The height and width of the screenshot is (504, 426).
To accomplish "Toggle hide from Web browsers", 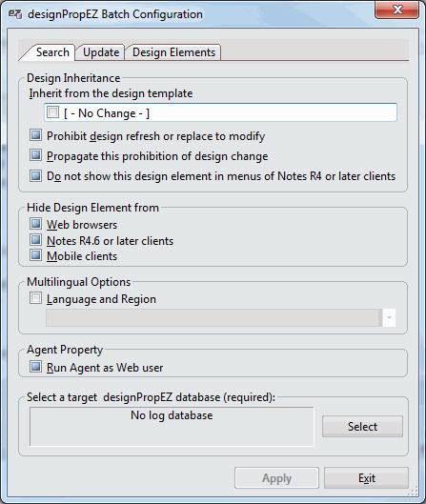I will click(35, 224).
